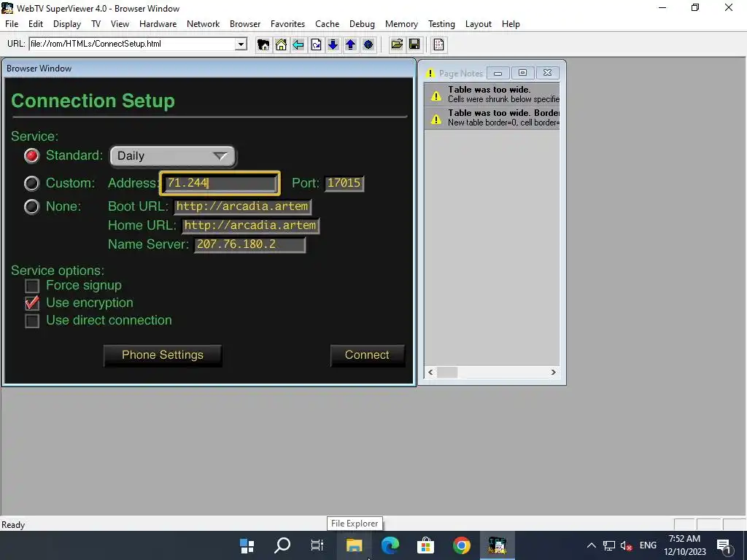Viewport: 747px width, 560px height.
Task: Click the reload page toolbar icon
Action: (316, 44)
